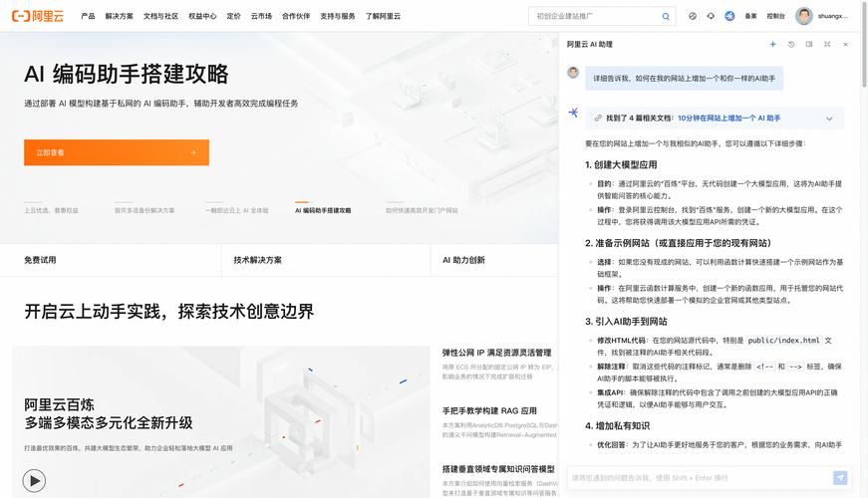The height and width of the screenshot is (498, 868).
Task: Click the 开启云上动手实践 section heading
Action: click(168, 312)
